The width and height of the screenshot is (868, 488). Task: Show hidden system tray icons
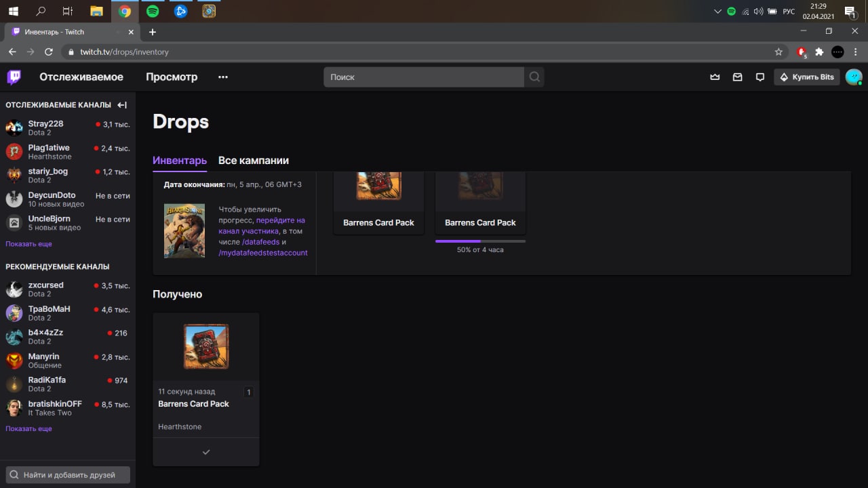[717, 11]
